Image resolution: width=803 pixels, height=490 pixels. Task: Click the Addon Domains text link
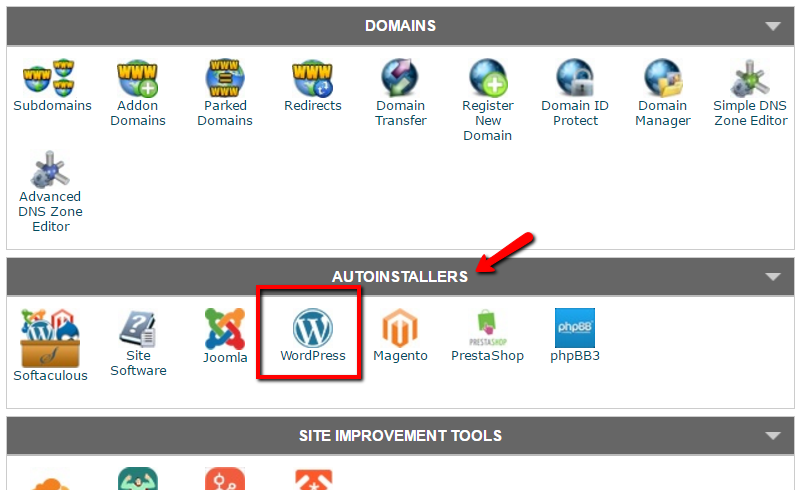138,113
